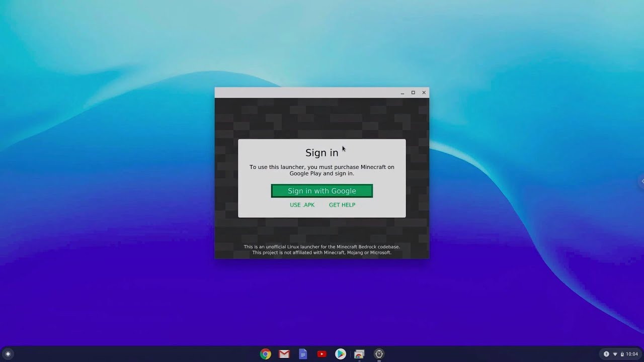The width and height of the screenshot is (644, 362).
Task: Open Chrome from the shelf
Action: 266,354
